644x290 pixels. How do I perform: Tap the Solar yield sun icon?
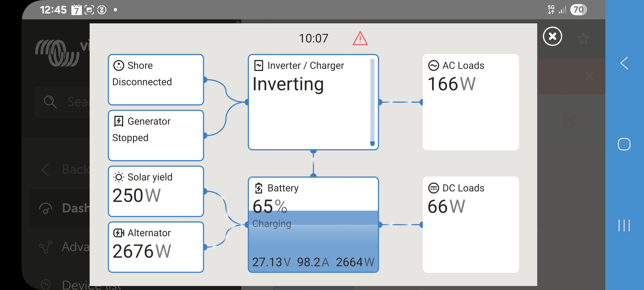click(119, 177)
